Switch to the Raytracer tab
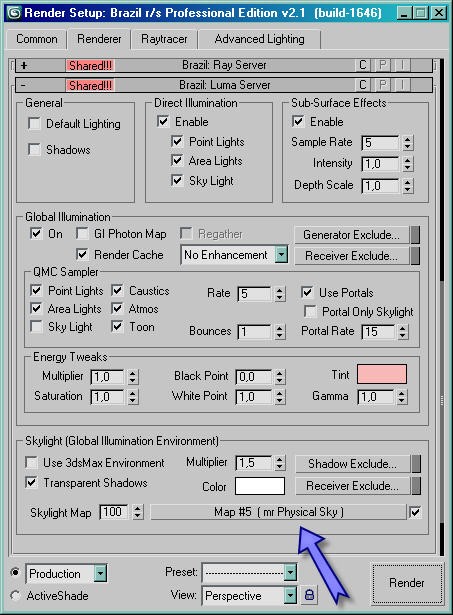 pos(164,39)
